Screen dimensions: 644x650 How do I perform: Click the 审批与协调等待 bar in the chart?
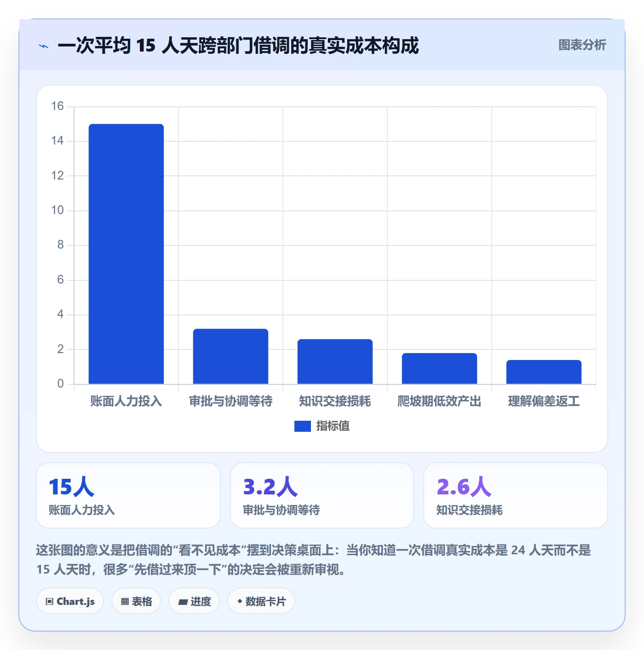click(x=230, y=356)
